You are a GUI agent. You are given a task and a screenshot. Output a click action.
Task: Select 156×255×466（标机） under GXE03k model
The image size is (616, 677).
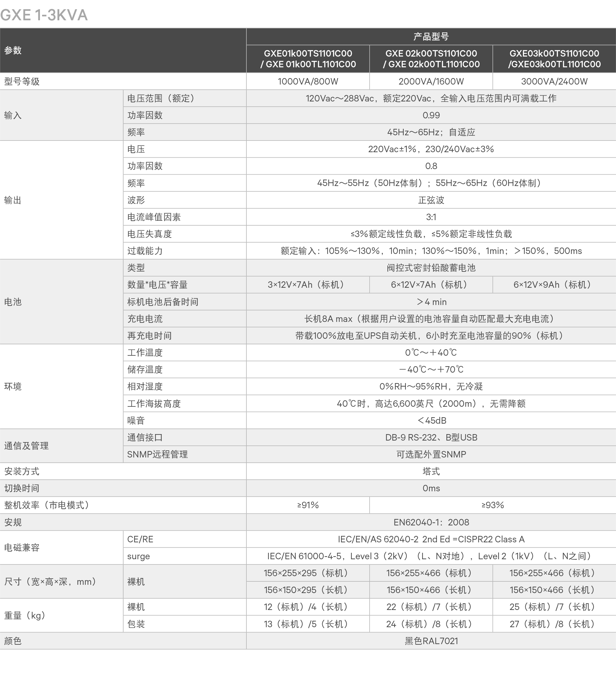pyautogui.click(x=554, y=573)
